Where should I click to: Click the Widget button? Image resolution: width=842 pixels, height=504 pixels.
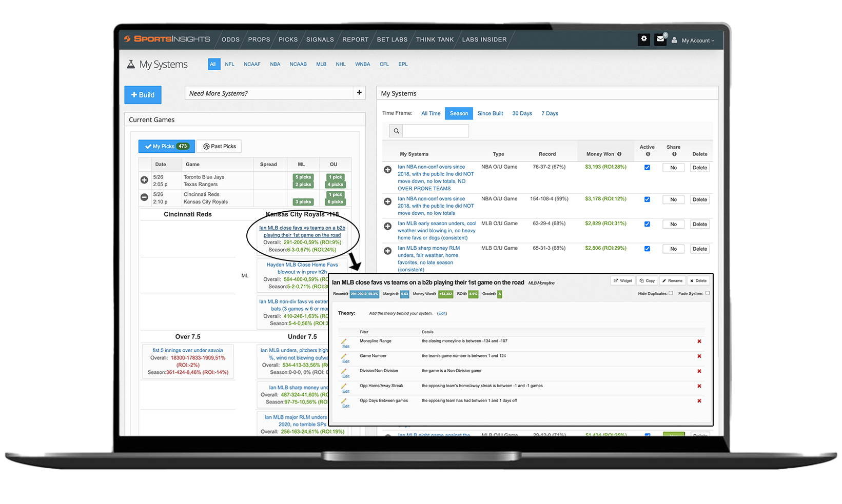[623, 281]
